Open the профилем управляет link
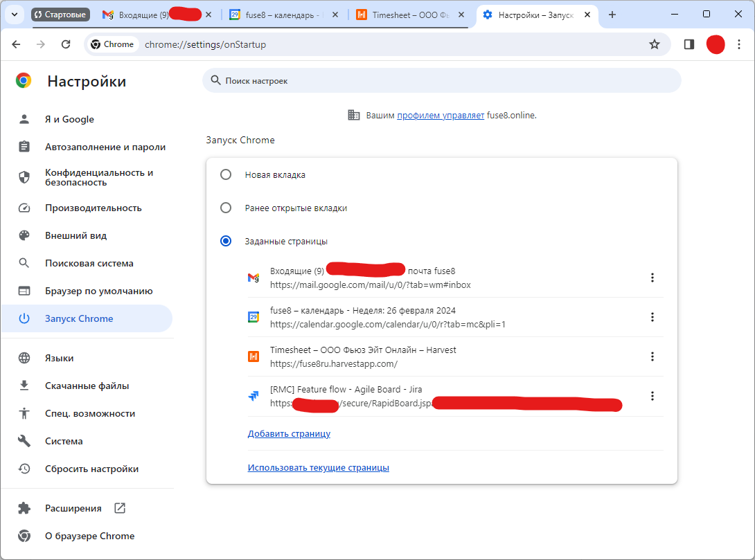 pyautogui.click(x=441, y=116)
